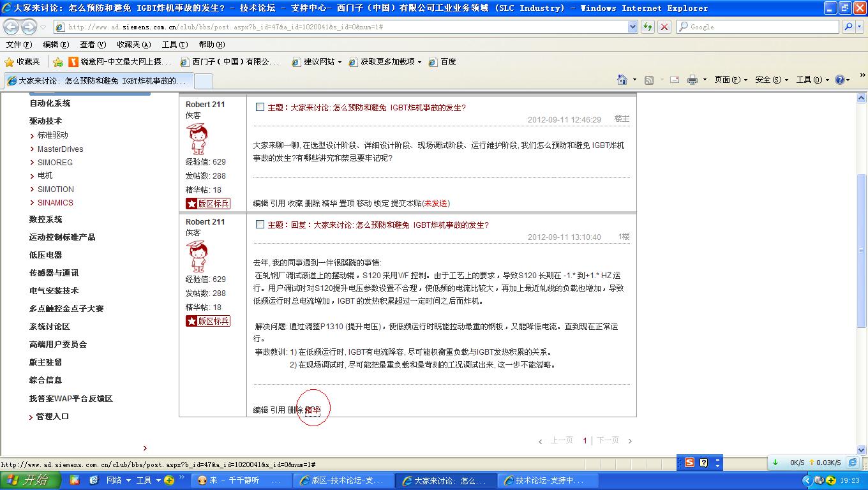Click the browser Back arrow button
This screenshot has height=490, width=868.
click(x=11, y=27)
